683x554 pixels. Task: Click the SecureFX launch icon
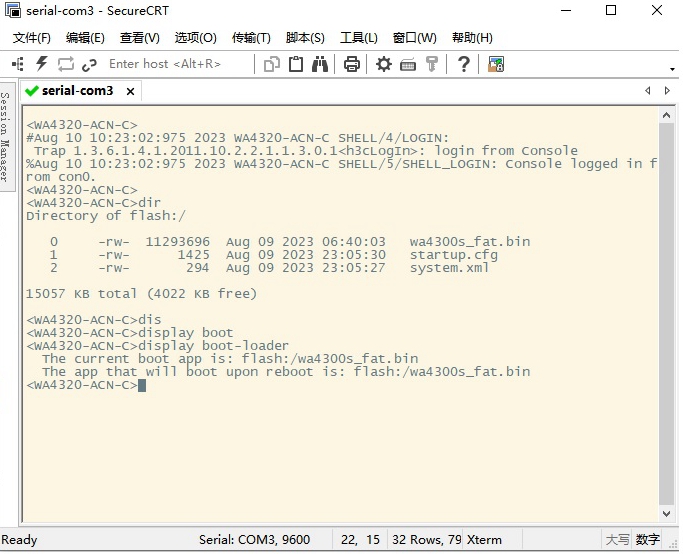click(x=496, y=64)
